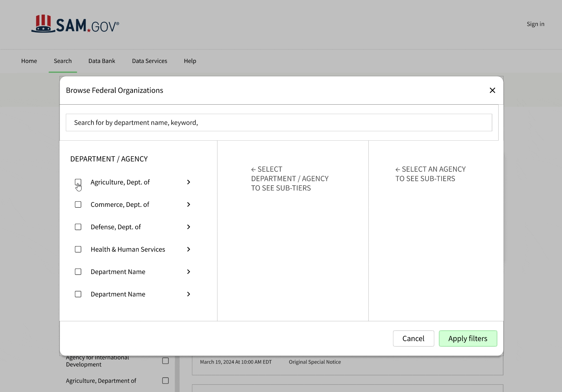
Task: Expand Agriculture, Dept. of sub-tiers chevron
Action: 188,182
